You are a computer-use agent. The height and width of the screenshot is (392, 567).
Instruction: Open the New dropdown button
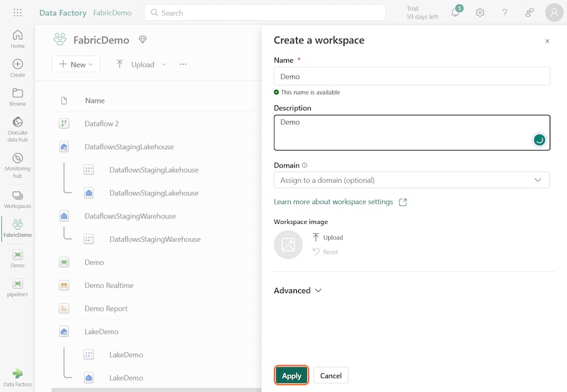pos(76,64)
